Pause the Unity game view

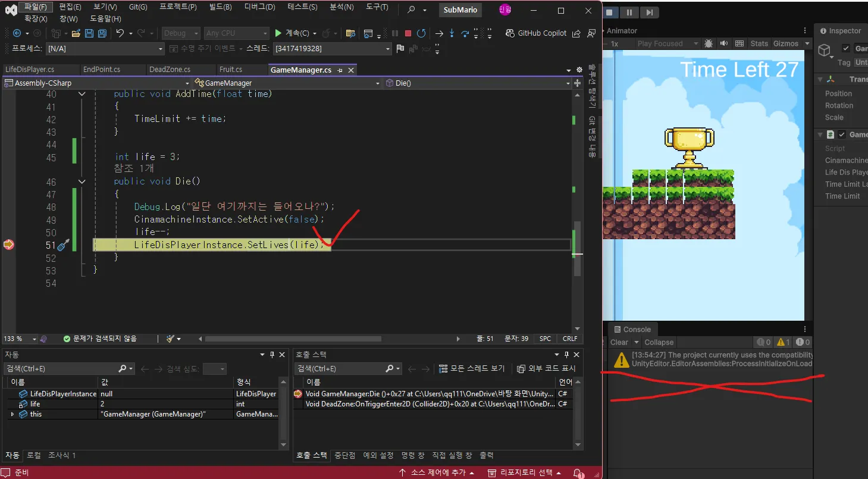pos(629,12)
